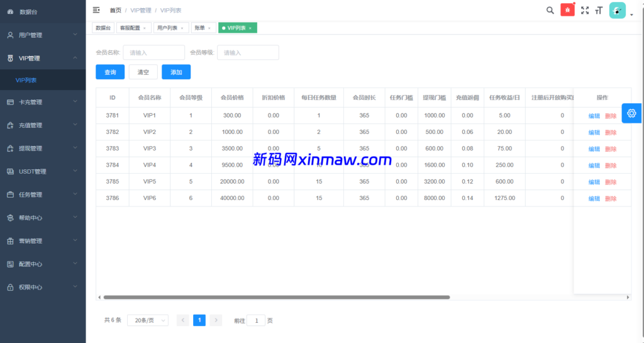The image size is (644, 343).
Task: Close the VIP列表 tab
Action: (x=250, y=28)
